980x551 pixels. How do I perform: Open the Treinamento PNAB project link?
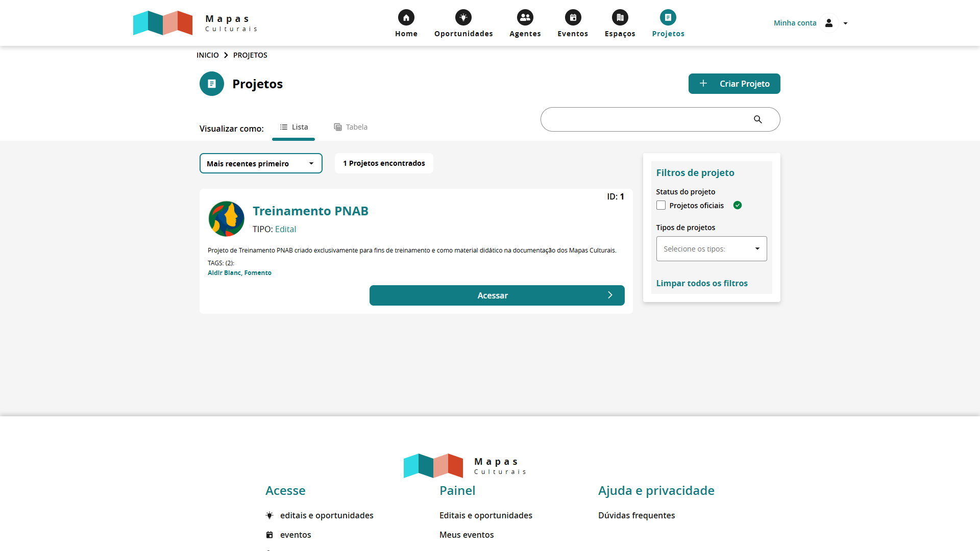click(x=310, y=211)
